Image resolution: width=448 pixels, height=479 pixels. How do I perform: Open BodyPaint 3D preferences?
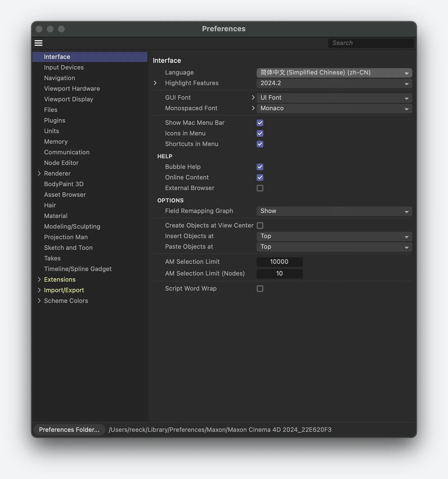(x=64, y=184)
